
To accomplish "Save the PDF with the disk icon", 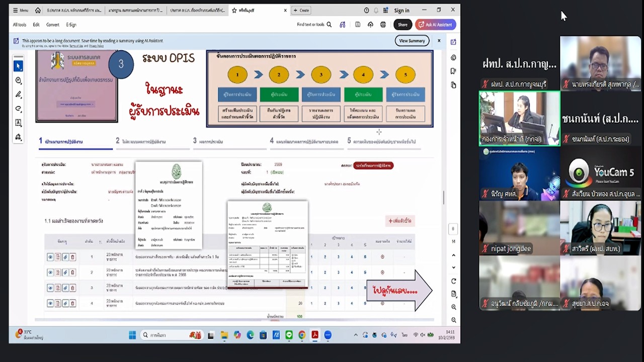I will (358, 25).
